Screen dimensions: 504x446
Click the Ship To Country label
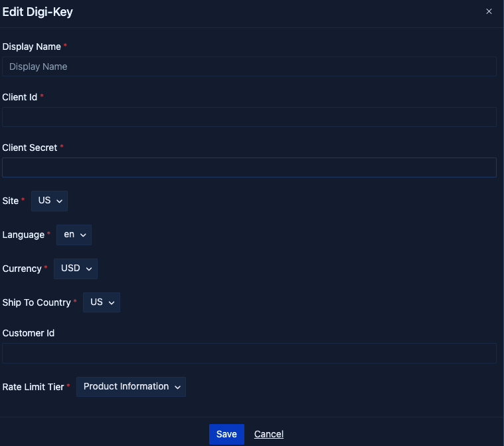coord(37,302)
